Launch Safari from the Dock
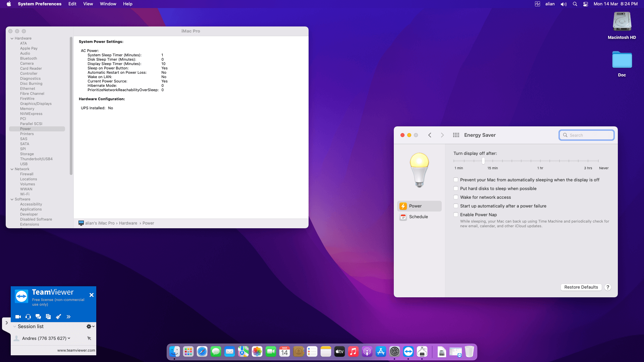The height and width of the screenshot is (362, 644). coord(202,352)
